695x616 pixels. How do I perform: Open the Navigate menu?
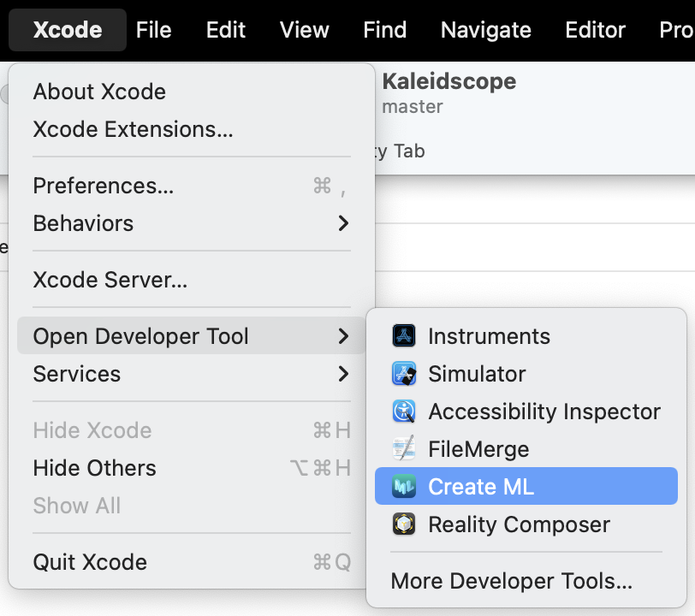(486, 30)
